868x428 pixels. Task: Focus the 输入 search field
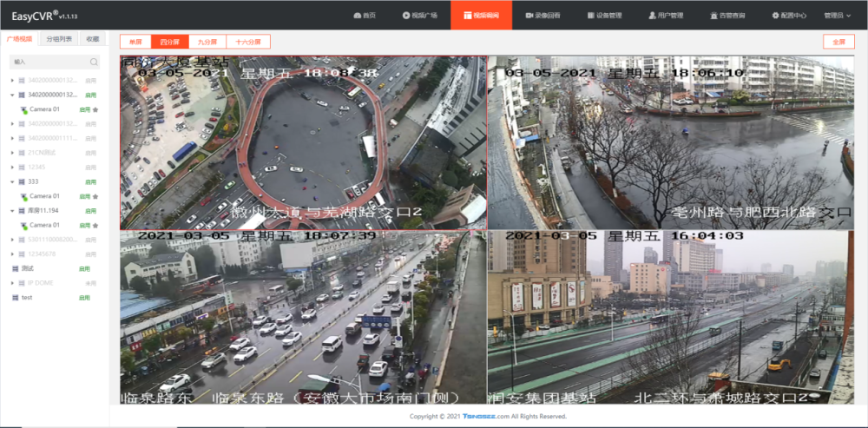point(56,62)
